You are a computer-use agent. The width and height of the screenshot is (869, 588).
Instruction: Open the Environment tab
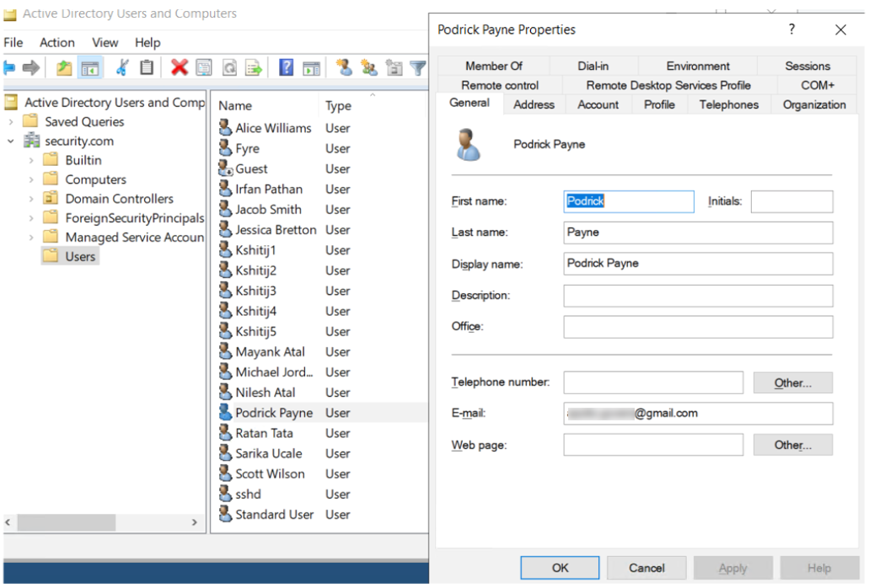(698, 66)
